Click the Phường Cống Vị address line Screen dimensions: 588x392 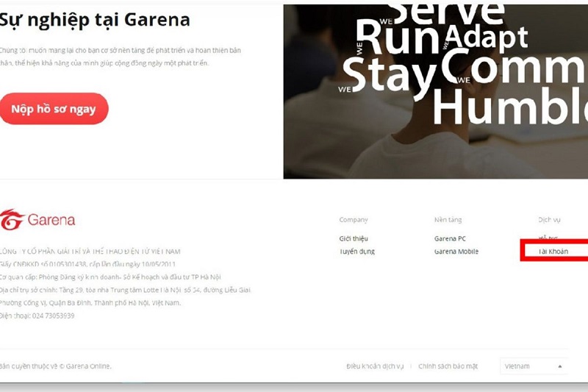tap(90, 303)
